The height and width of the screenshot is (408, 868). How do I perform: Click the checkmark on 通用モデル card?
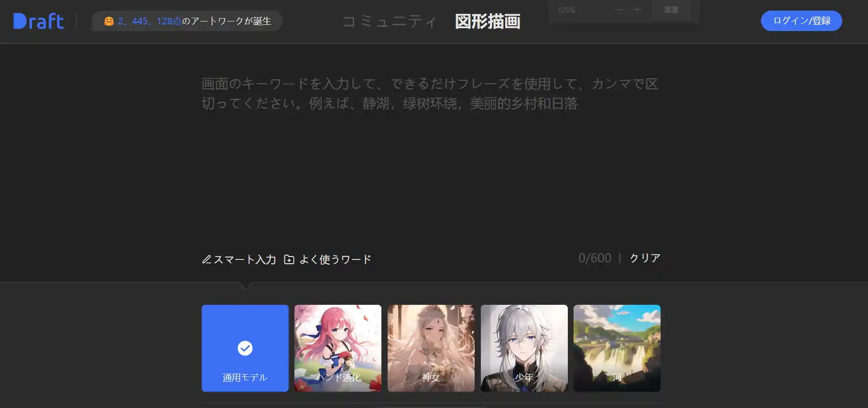245,348
